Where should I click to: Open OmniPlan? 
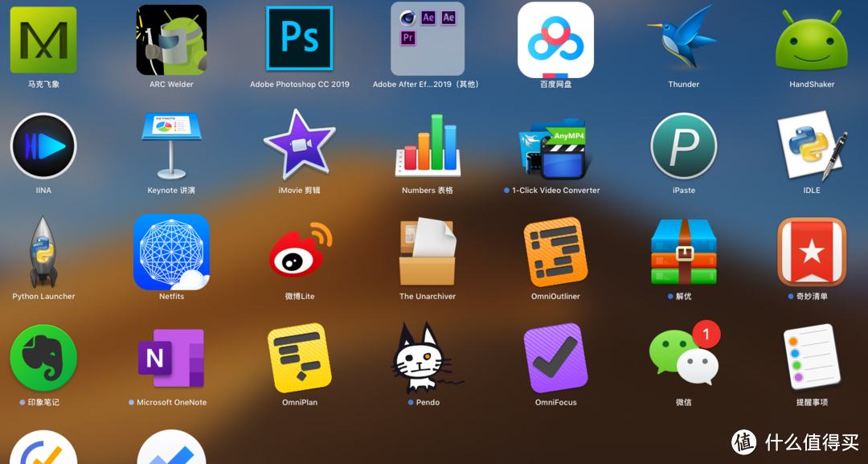point(300,358)
